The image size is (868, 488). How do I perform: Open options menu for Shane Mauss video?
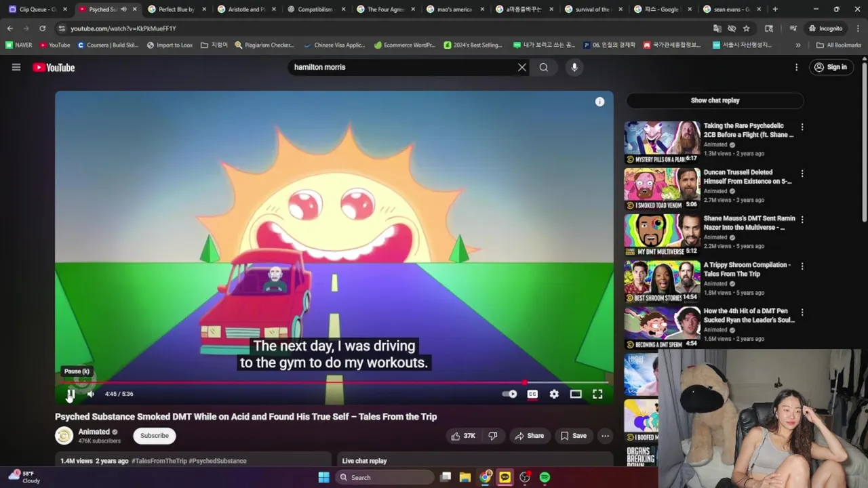pyautogui.click(x=802, y=220)
